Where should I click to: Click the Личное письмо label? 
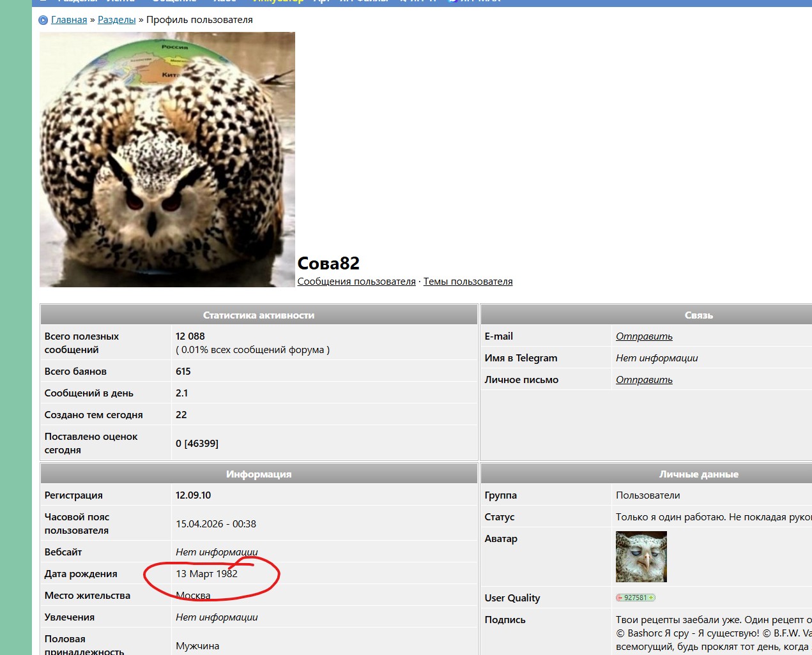click(522, 380)
